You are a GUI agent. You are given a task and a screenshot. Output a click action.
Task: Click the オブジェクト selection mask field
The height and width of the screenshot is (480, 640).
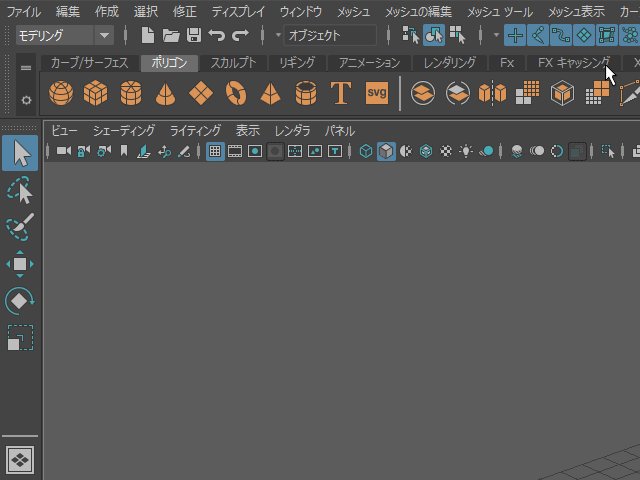click(x=330, y=36)
